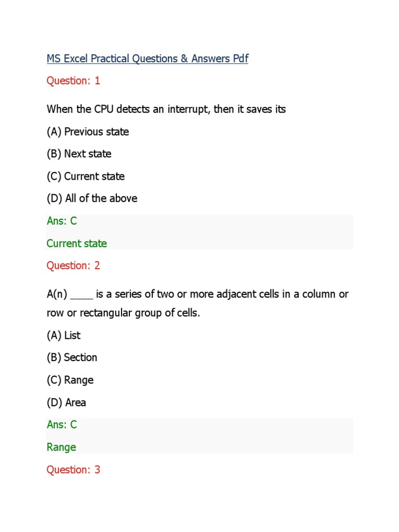Click the red Question: 2 heading
The height and width of the screenshot is (532, 399).
click(73, 265)
